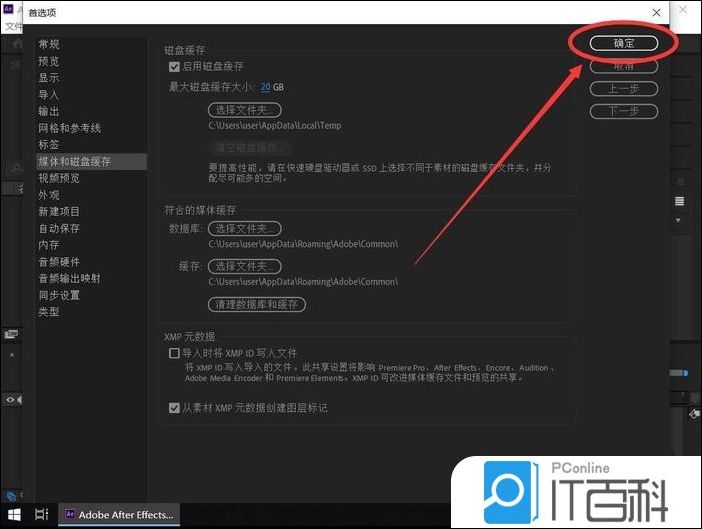Toggle the 启用磁盘缓存 checkbox
Image resolution: width=702 pixels, height=529 pixels.
[174, 67]
